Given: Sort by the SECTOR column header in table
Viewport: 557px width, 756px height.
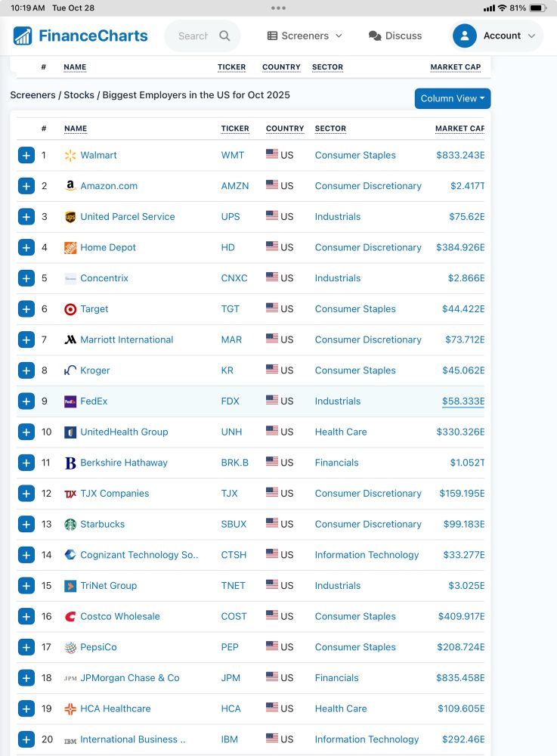Looking at the screenshot, I should 330,129.
